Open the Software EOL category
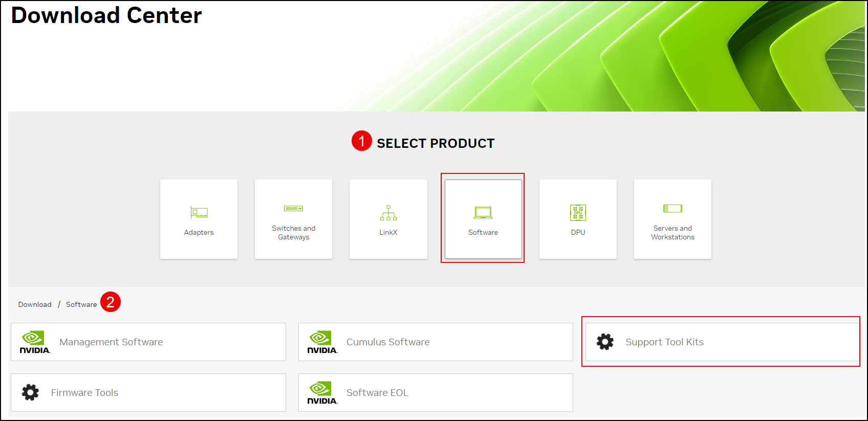Image resolution: width=868 pixels, height=421 pixels. pos(436,392)
